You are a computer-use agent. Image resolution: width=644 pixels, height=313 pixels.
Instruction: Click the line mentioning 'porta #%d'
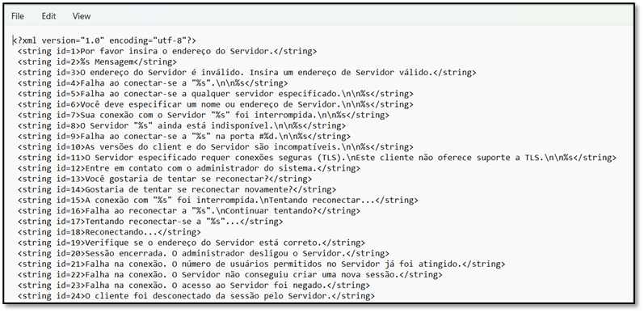click(x=184, y=137)
